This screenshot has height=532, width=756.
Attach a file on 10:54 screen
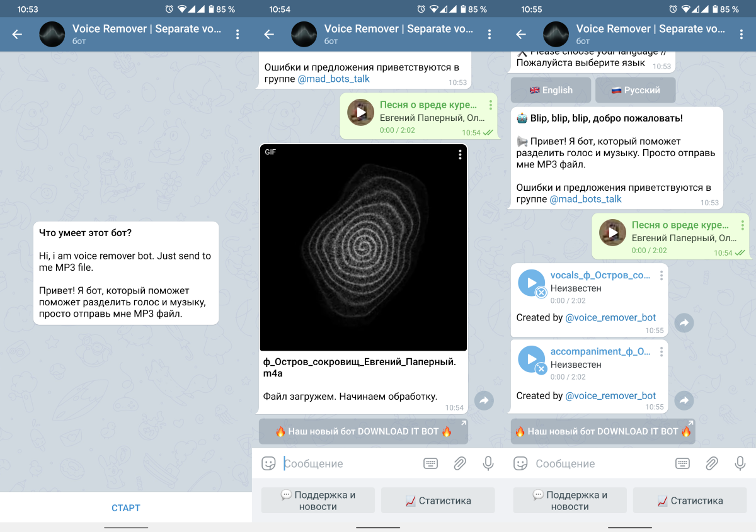460,464
